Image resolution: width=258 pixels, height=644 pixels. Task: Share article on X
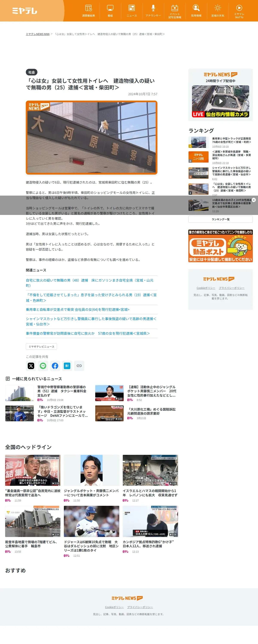tap(31, 366)
